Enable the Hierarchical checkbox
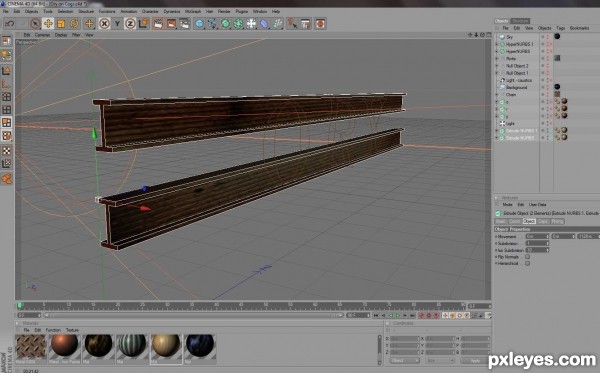 527,263
